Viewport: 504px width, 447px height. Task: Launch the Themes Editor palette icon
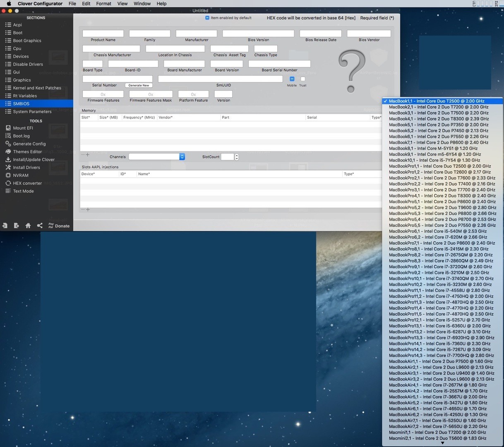point(8,151)
